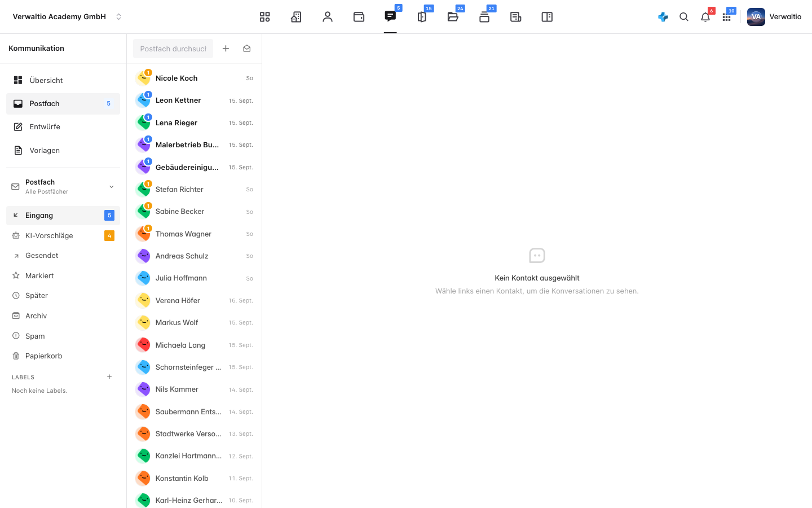Image resolution: width=812 pixels, height=508 pixels.
Task: Select the Thomas Wagner contact
Action: tap(195, 234)
